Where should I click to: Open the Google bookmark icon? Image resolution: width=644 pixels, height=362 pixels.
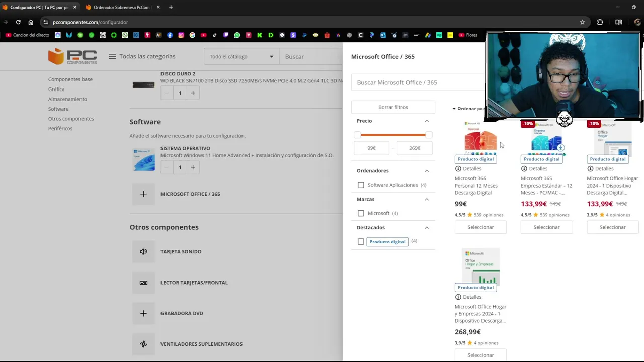coord(192,35)
